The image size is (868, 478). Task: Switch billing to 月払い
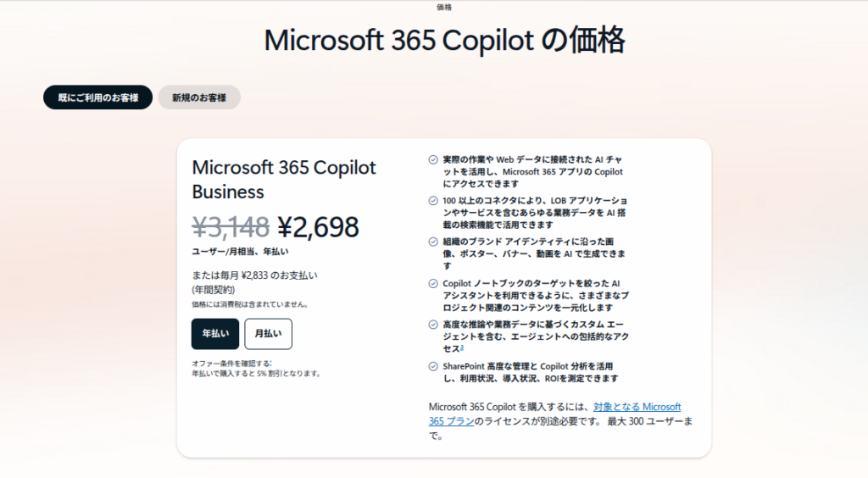pos(268,334)
